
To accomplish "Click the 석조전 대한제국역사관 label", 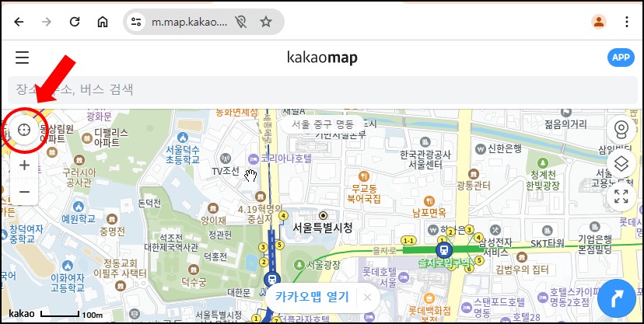I will [171, 242].
